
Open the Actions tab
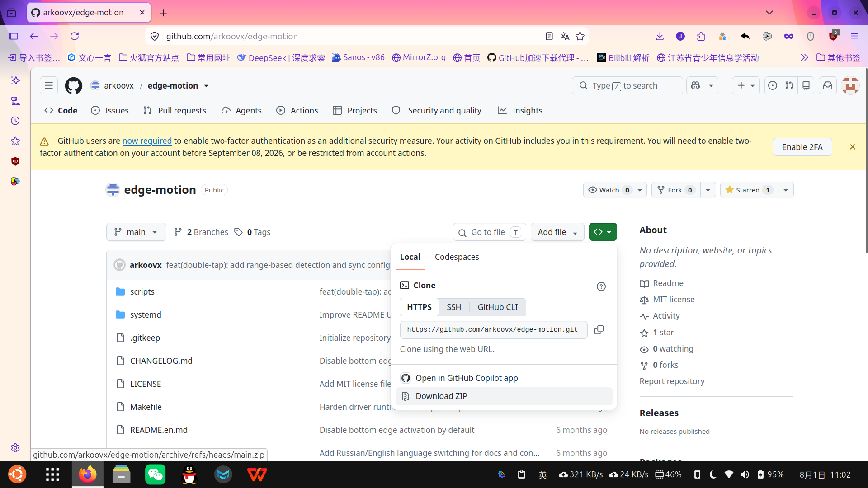[297, 110]
